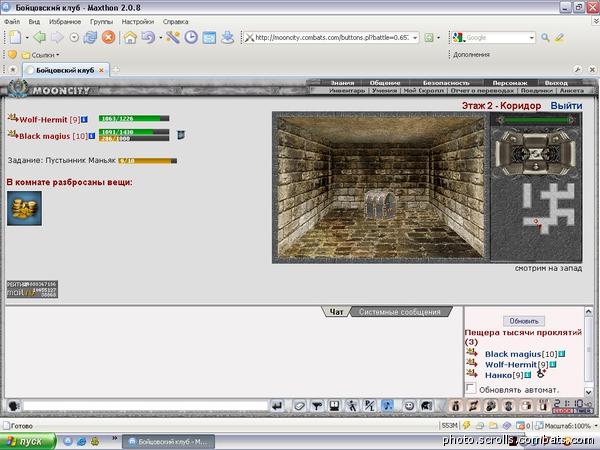
Task: Click the Обновить button
Action: [x=524, y=321]
